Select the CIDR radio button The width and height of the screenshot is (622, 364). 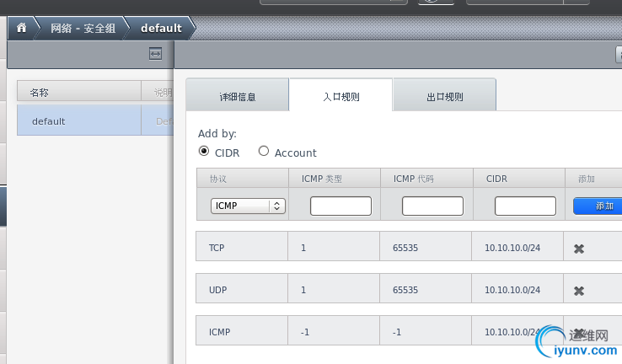(203, 152)
